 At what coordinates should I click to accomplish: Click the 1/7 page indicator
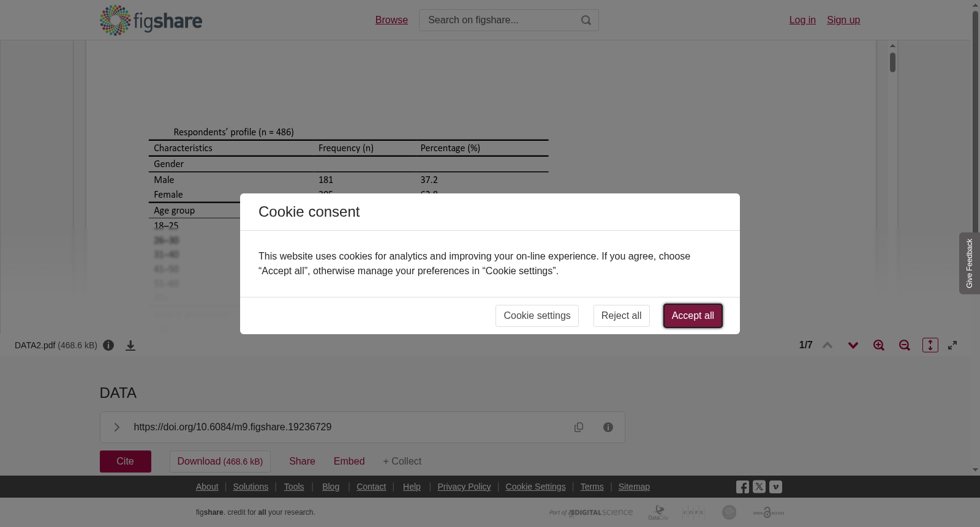tap(806, 345)
